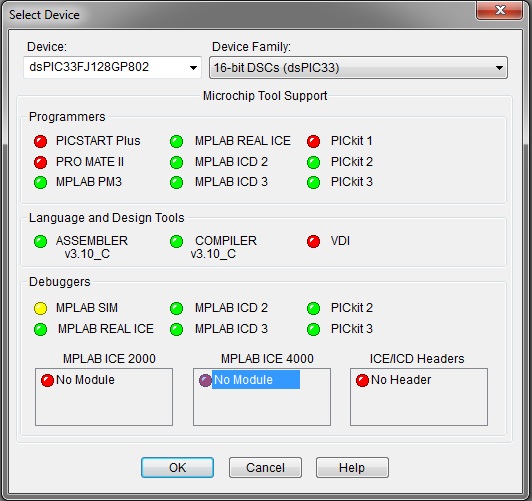Click the PICkit 1 label
This screenshot has height=501, width=532.
coord(352,141)
